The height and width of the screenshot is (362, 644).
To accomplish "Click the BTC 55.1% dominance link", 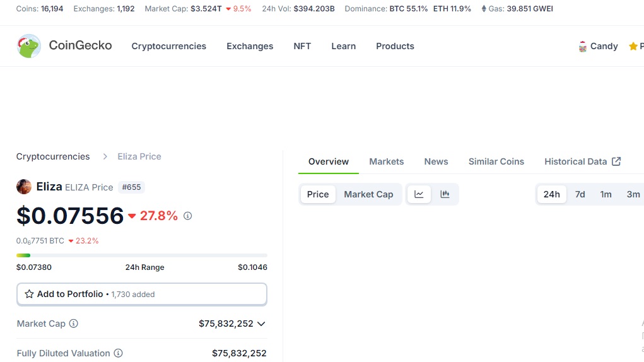I will click(409, 9).
